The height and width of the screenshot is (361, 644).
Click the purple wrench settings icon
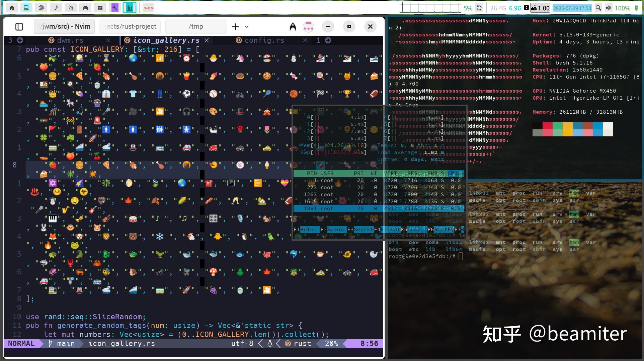point(115,7)
